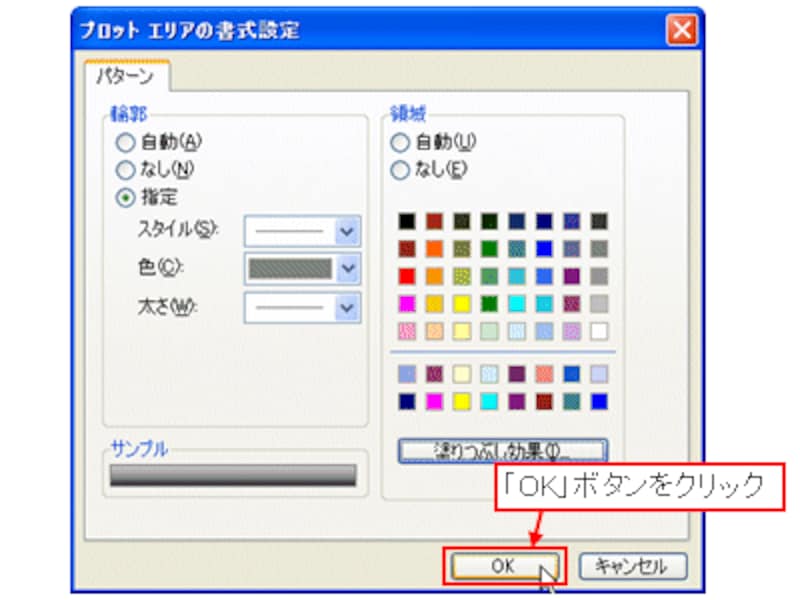Choose the magenta swatch in the fourth row
Viewport: 800px width, 600px height.
point(406,303)
